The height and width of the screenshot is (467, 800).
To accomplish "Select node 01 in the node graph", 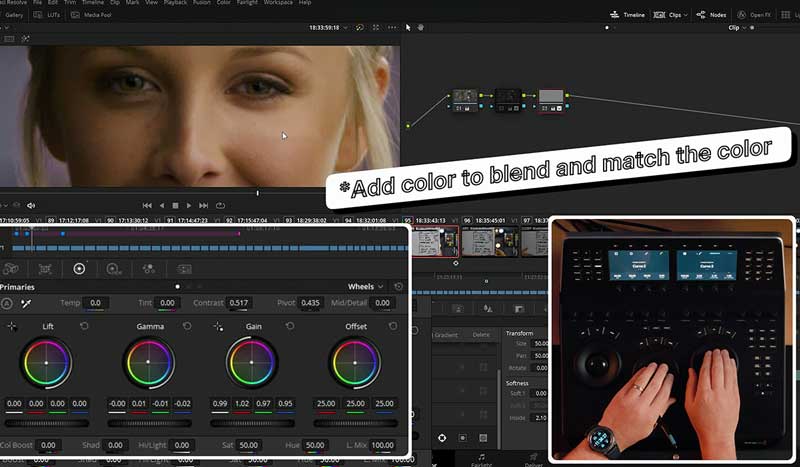I will pos(465,101).
